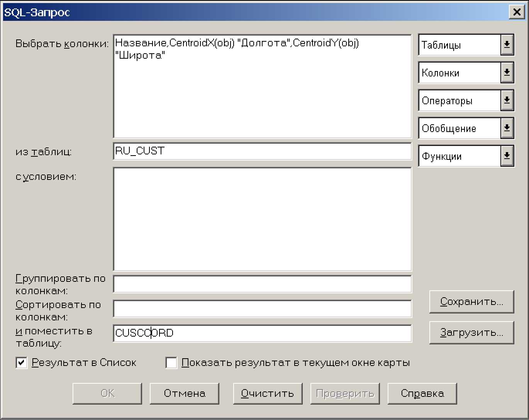Expand the Обобщение dropdown list
The height and width of the screenshot is (420, 529).
tap(507, 129)
